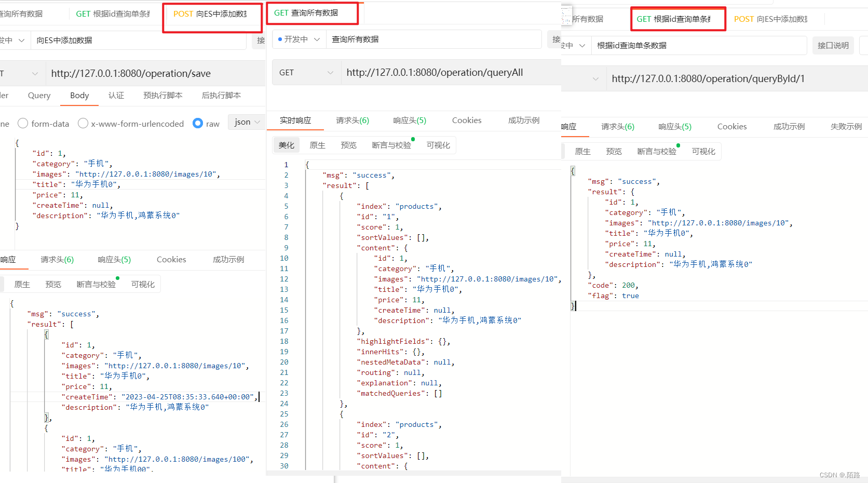This screenshot has height=483, width=868.
Task: Click the 接口说明 button
Action: click(833, 46)
